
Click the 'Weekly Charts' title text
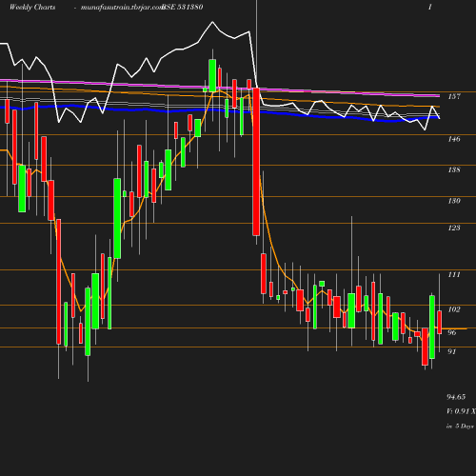(x=32, y=7)
